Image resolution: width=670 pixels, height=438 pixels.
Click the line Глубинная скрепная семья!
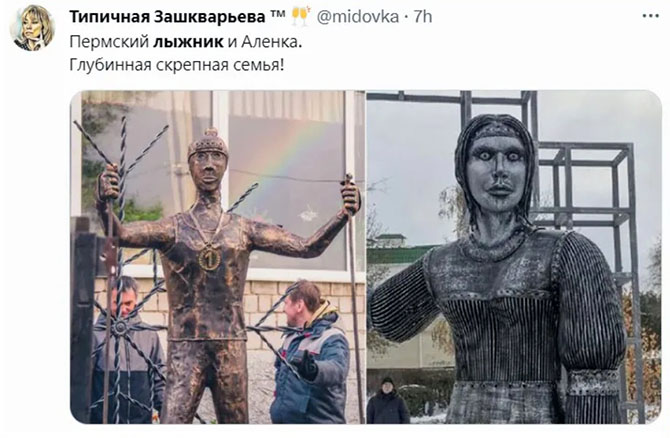(x=176, y=65)
